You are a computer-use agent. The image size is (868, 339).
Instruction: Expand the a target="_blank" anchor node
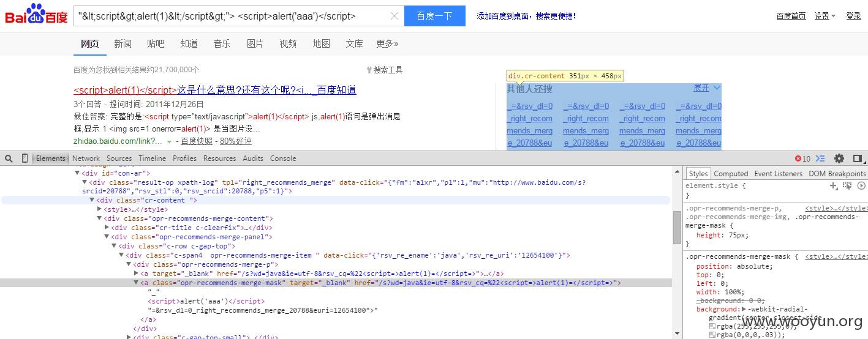point(137,274)
